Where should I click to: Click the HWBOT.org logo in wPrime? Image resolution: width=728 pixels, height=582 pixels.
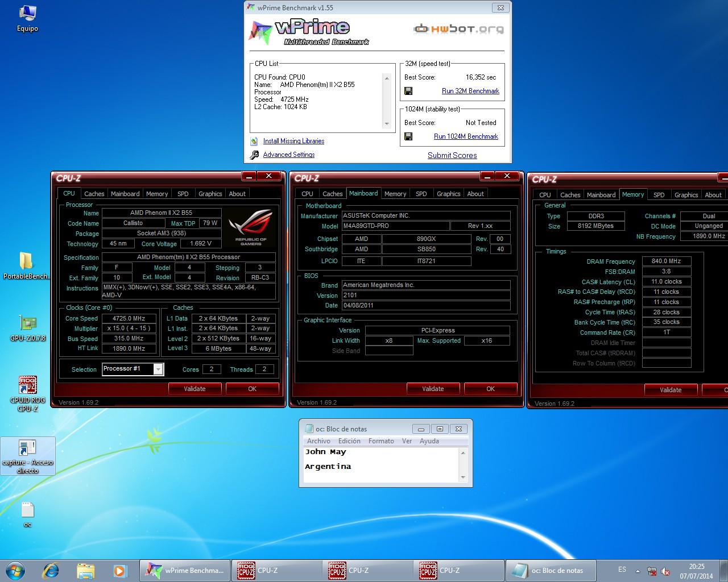[459, 28]
